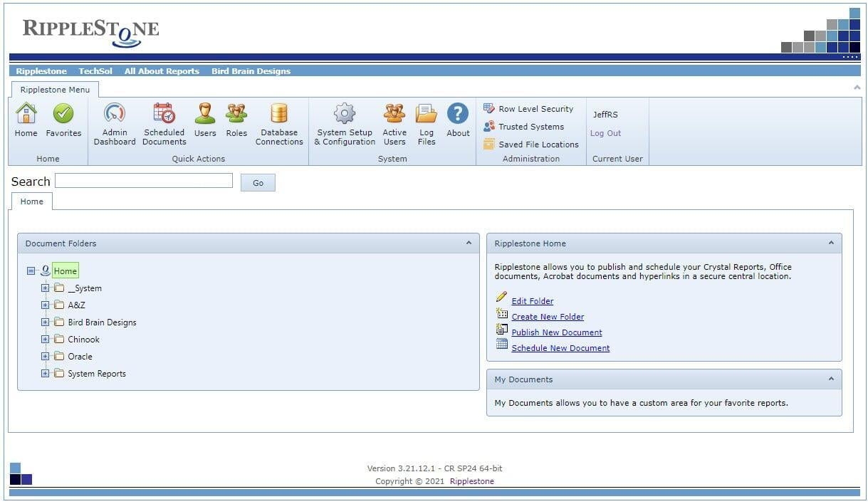Open Active Users icon
868x504 pixels.
point(394,113)
